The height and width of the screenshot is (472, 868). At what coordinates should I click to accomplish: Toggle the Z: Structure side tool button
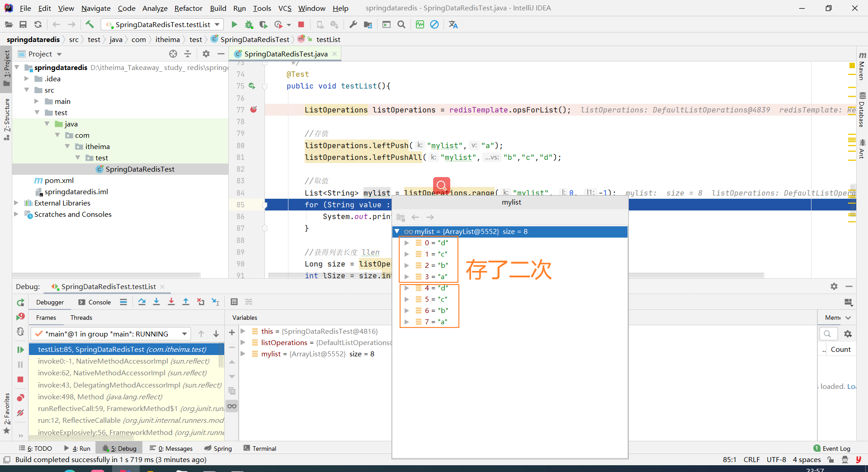[6, 119]
